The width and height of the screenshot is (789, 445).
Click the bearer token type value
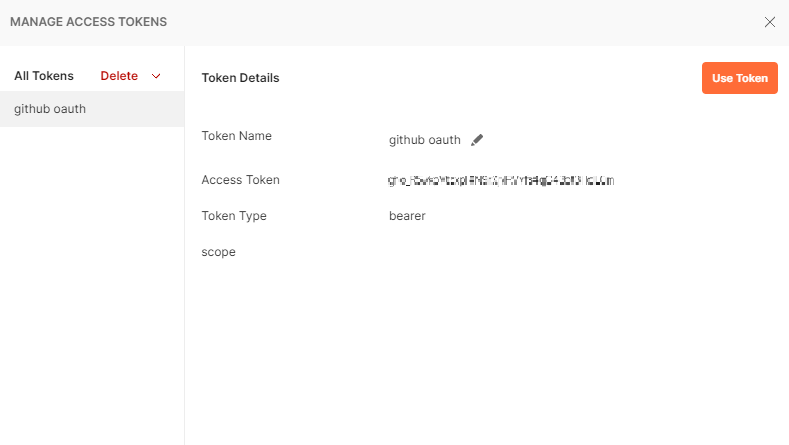pyautogui.click(x=407, y=216)
